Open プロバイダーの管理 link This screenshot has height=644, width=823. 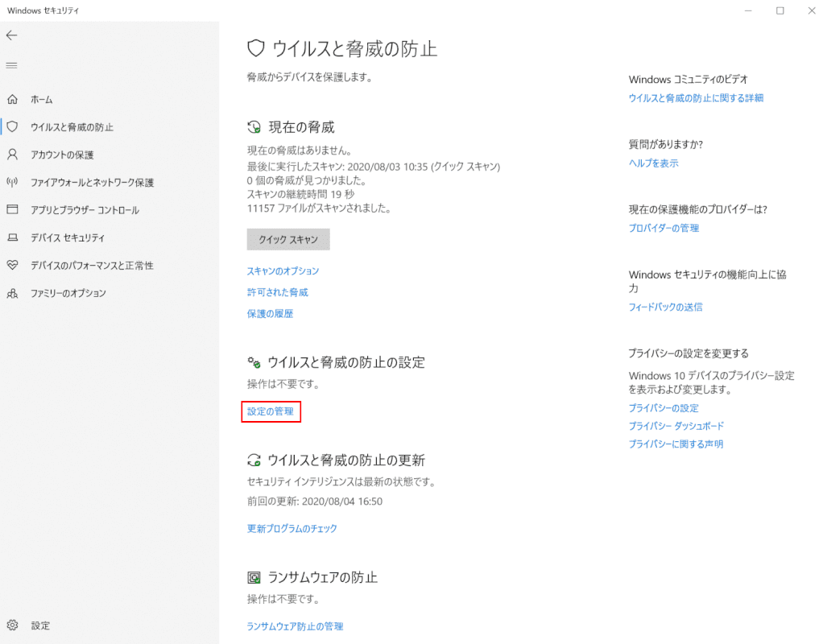[664, 229]
